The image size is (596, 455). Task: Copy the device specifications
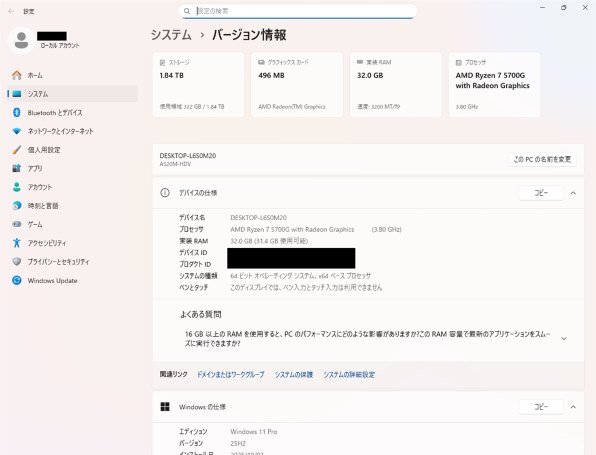[x=541, y=193]
